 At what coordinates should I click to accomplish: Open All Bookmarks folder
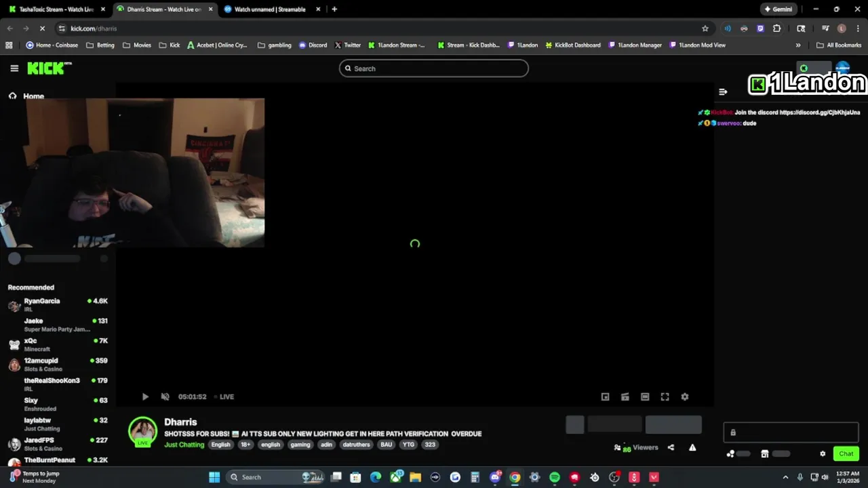(839, 45)
